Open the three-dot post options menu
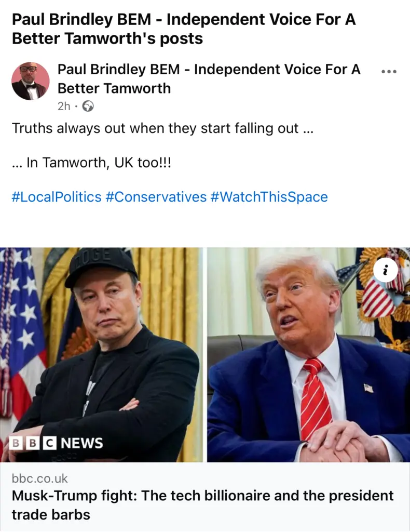410x532 pixels. [389, 72]
